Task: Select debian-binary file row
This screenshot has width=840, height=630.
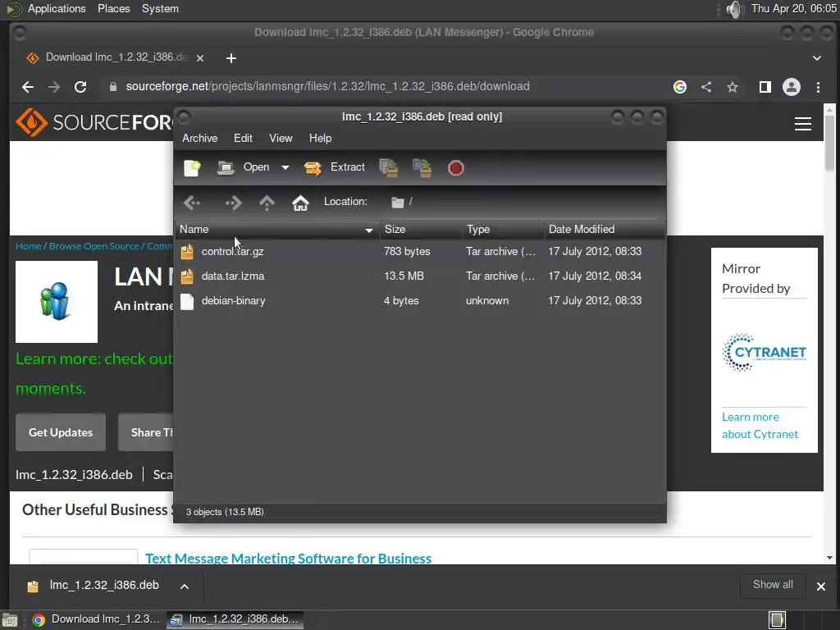Action: (420, 300)
